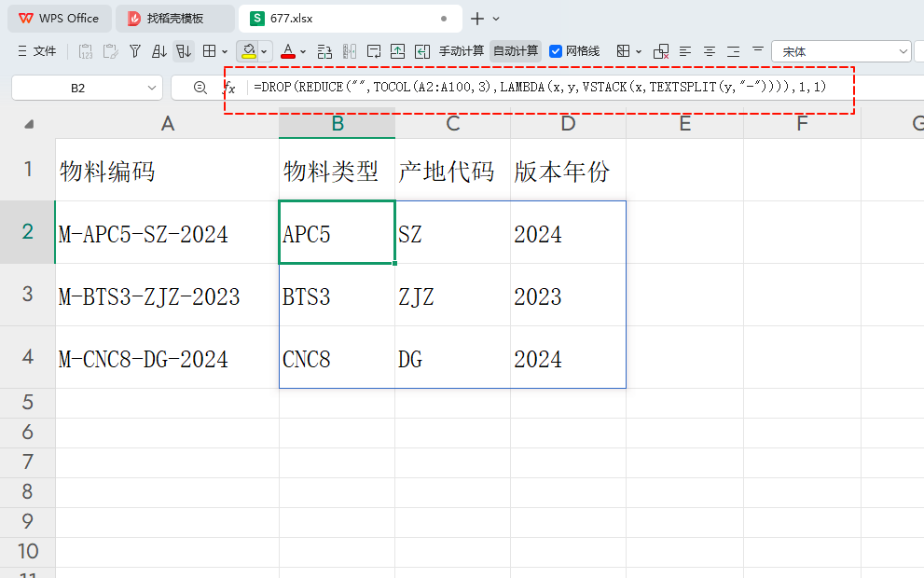Viewport: 924px width, 578px height.
Task: Sort ascending with the A-arrow icon
Action: (159, 51)
